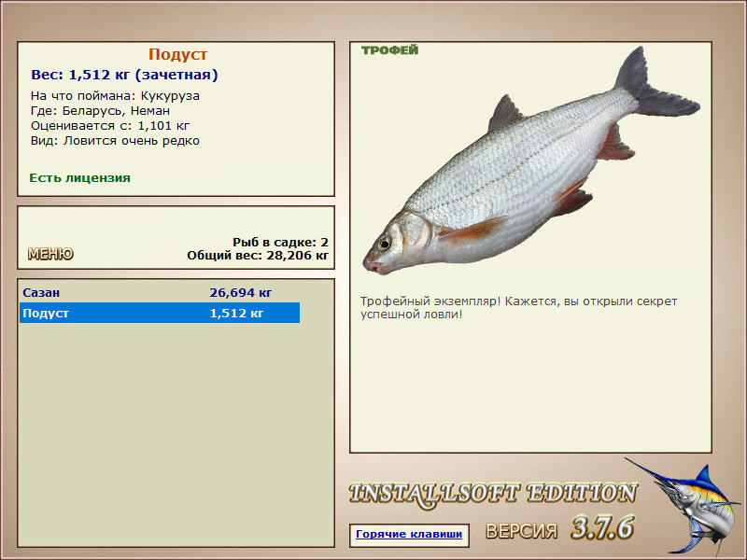The width and height of the screenshot is (747, 560).
Task: Click the 1,512 кг value in highlighted row
Action: coord(236,313)
